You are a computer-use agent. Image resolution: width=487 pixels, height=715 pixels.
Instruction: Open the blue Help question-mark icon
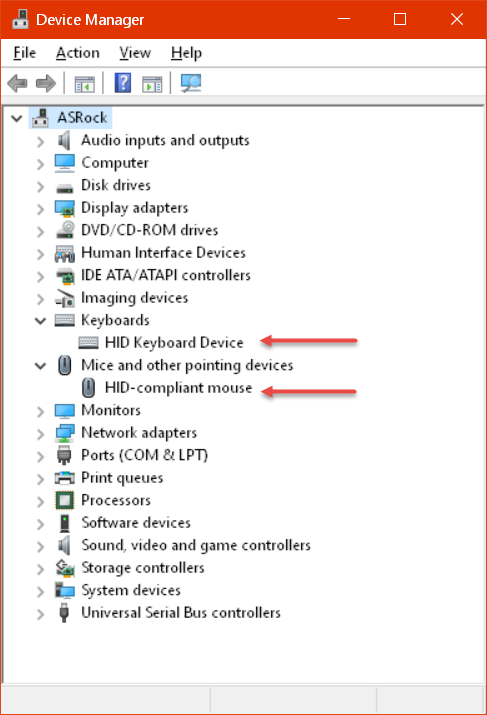[123, 83]
